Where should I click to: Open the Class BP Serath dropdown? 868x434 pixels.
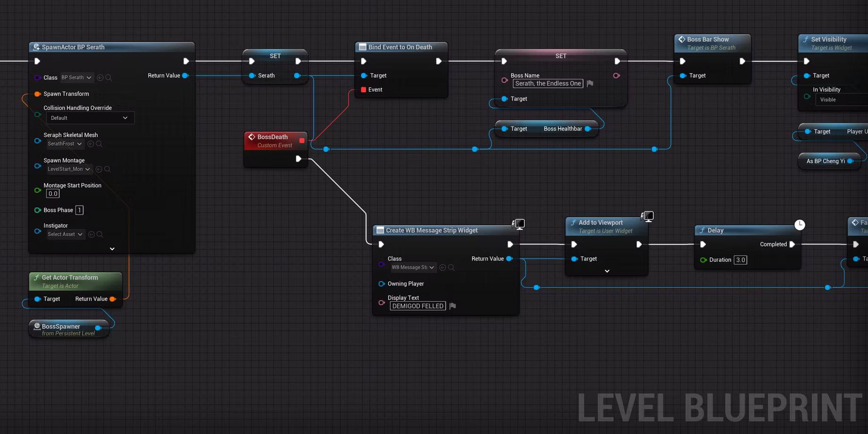click(x=77, y=77)
